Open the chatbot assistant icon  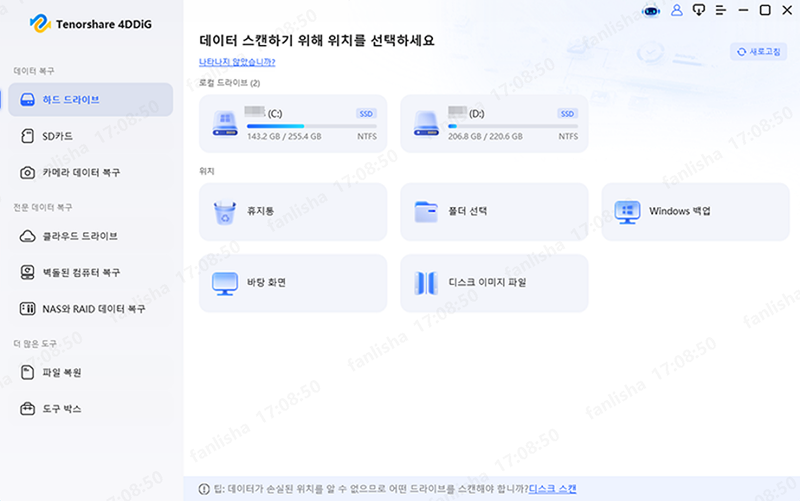[x=651, y=10]
